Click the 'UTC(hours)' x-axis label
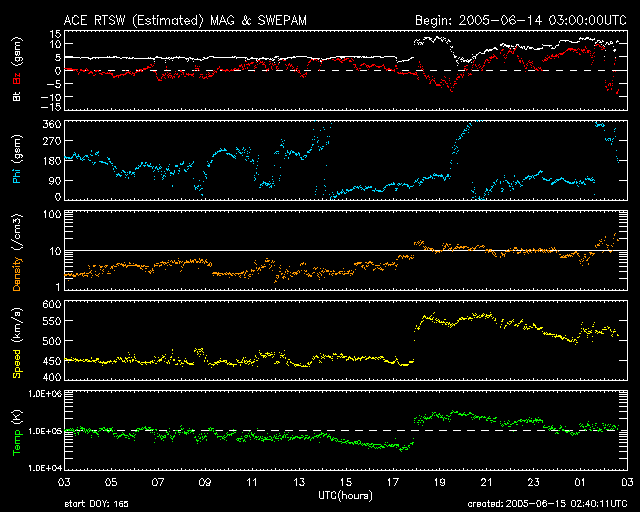The image size is (640, 512). click(345, 496)
